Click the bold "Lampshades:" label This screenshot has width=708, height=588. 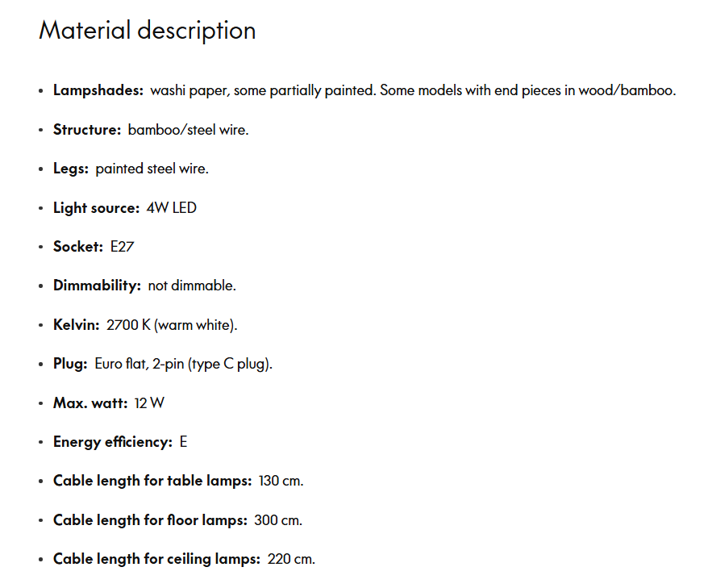(x=98, y=90)
